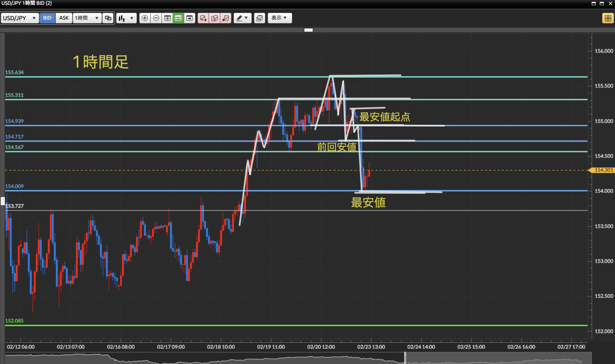The width and height of the screenshot is (615, 364).
Task: Open the 表示 display menu
Action: pyautogui.click(x=279, y=18)
